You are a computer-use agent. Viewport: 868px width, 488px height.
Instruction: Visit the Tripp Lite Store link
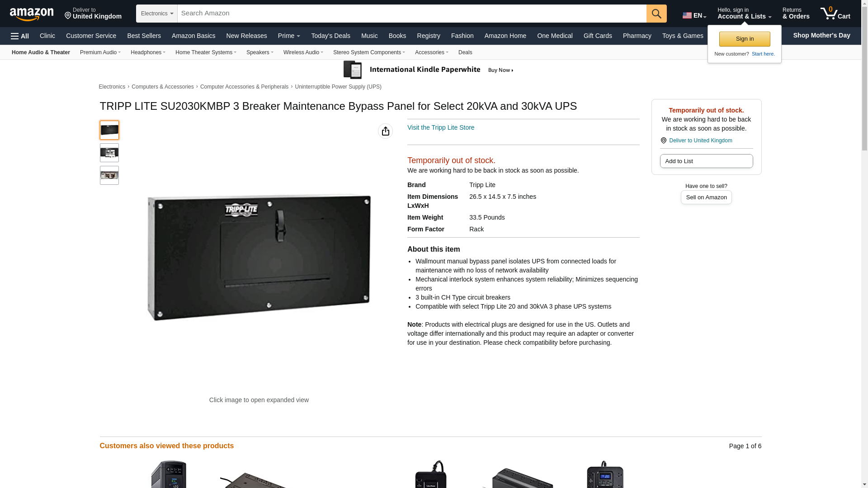pyautogui.click(x=441, y=127)
